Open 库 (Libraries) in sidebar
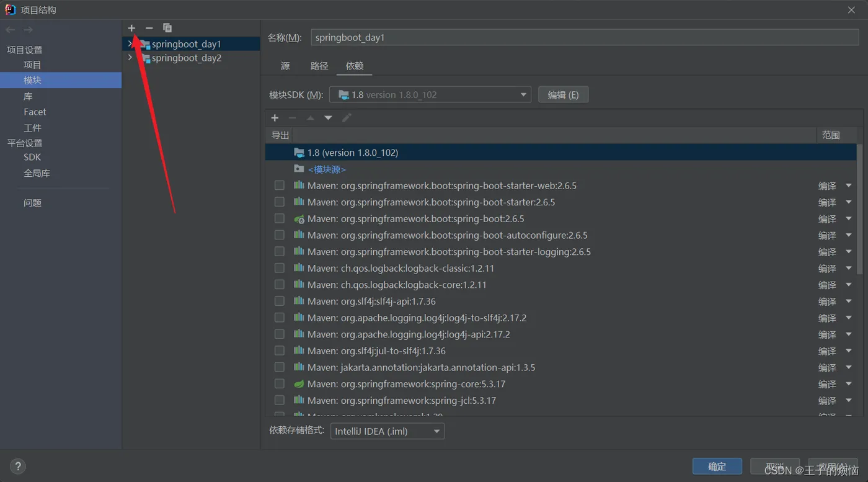This screenshot has width=868, height=482. (28, 96)
